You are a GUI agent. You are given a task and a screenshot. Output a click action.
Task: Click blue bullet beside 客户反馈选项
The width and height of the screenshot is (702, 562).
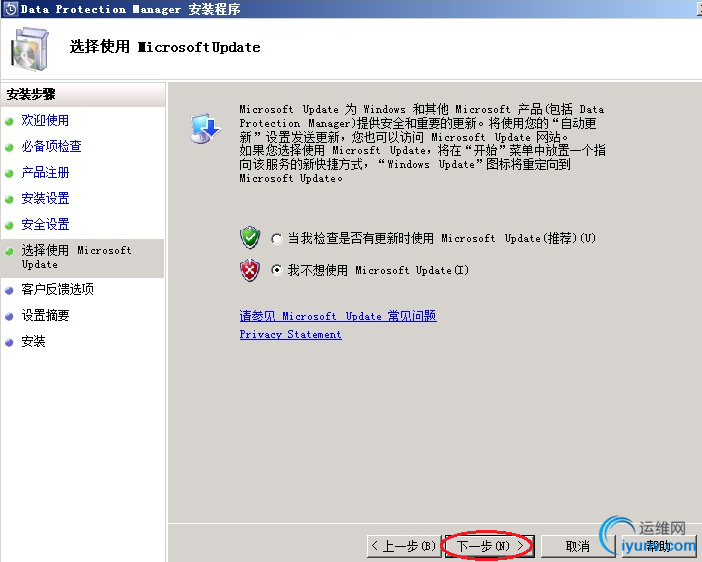9,290
